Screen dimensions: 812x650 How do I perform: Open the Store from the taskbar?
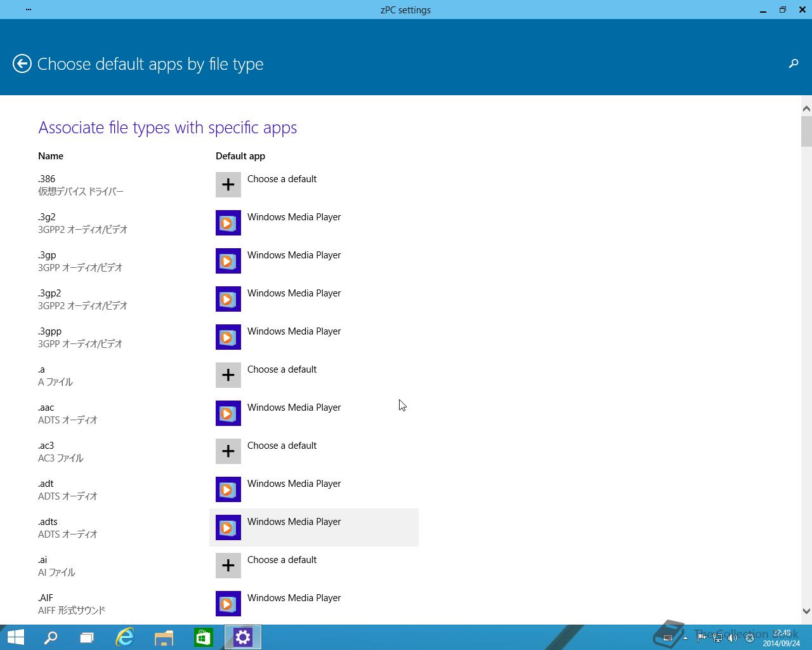(x=203, y=637)
